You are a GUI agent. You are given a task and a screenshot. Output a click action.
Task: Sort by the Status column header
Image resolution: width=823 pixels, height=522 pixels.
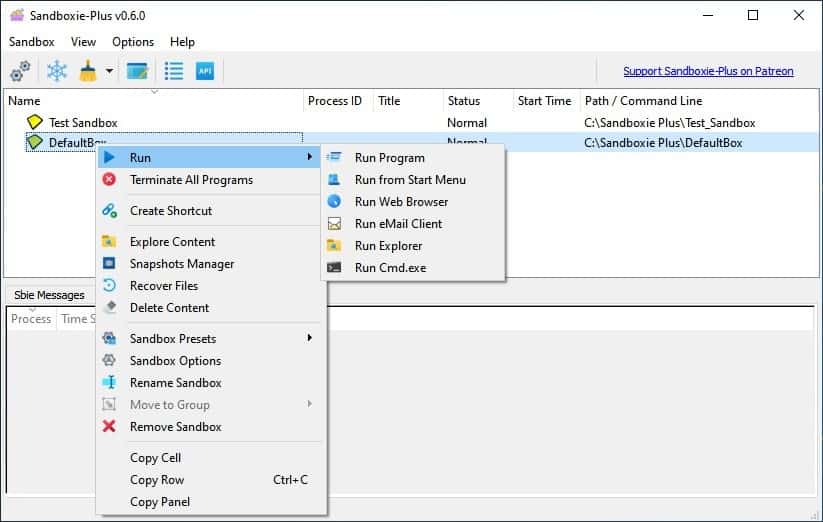click(x=464, y=101)
